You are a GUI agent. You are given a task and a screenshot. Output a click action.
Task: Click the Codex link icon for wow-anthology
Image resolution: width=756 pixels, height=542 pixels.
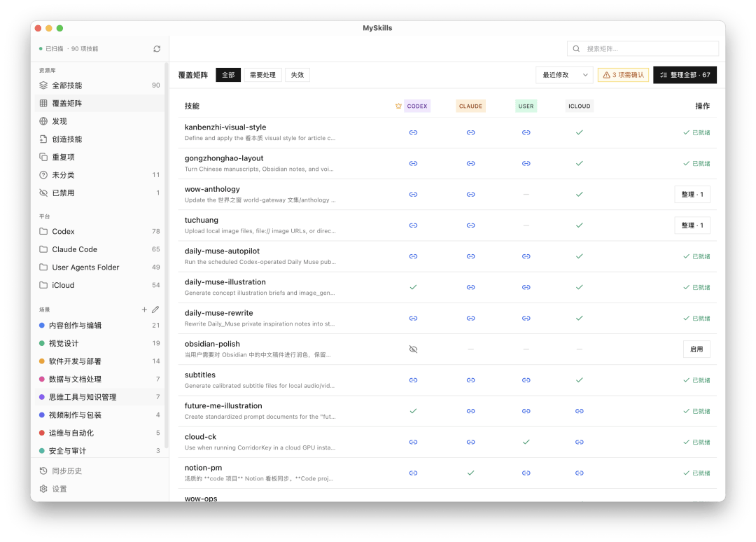click(x=413, y=195)
